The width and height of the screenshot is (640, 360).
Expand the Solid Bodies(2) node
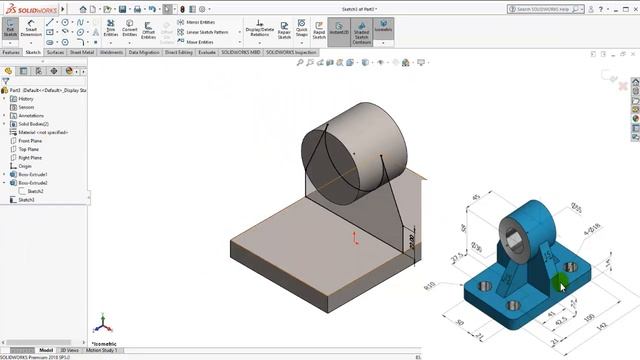[x=4, y=124]
